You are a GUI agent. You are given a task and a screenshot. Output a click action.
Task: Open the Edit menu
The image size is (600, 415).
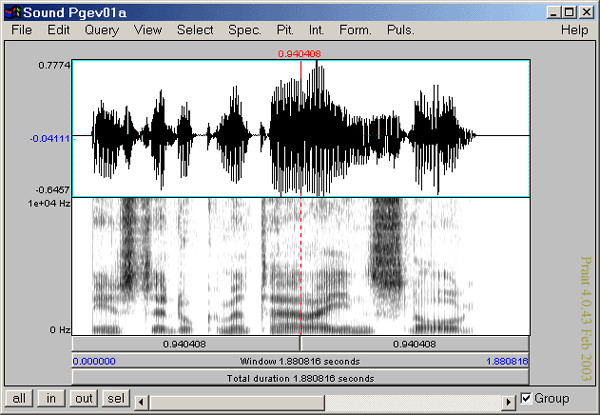point(58,30)
